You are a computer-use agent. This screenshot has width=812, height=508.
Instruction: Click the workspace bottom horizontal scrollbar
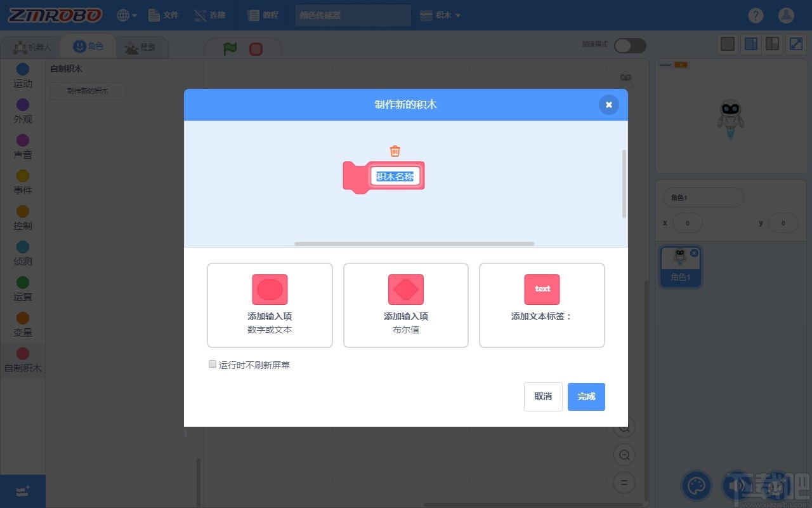(533, 505)
